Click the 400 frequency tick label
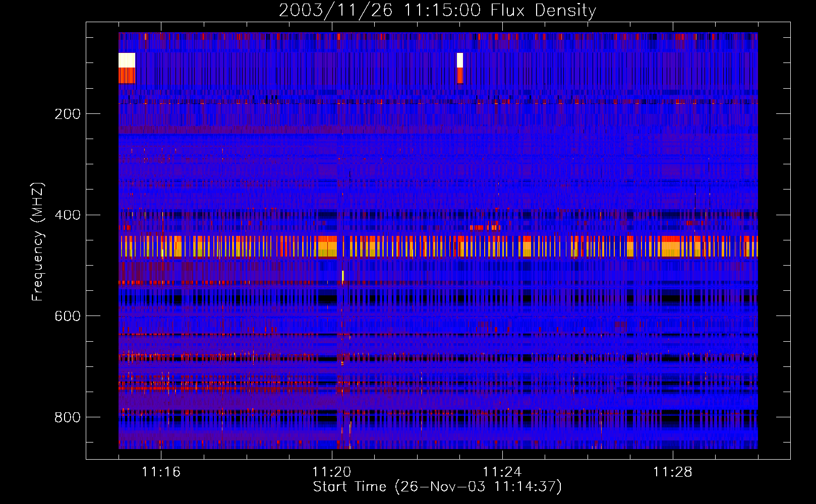The image size is (816, 504). pos(68,215)
